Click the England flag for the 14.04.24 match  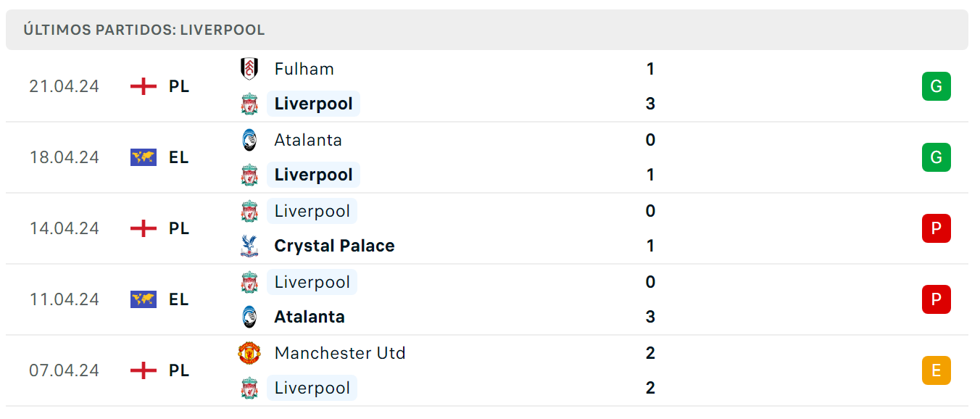pyautogui.click(x=144, y=228)
